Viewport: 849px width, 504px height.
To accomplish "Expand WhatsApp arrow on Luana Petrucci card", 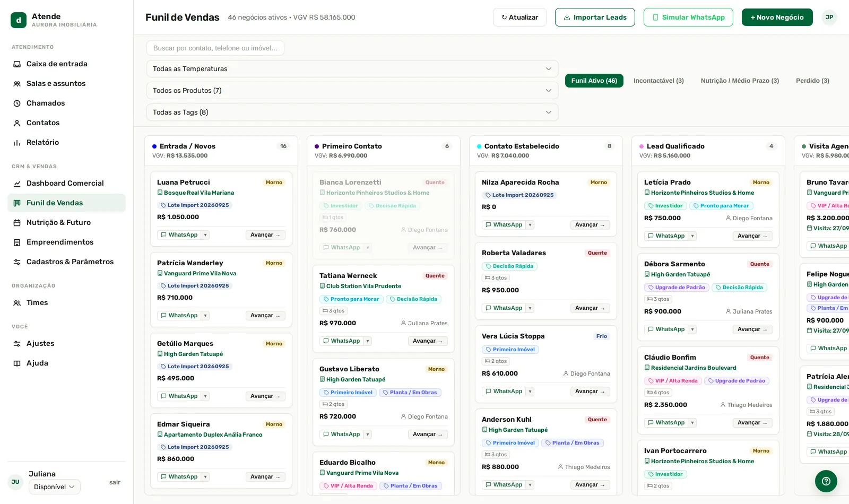I will (x=205, y=235).
